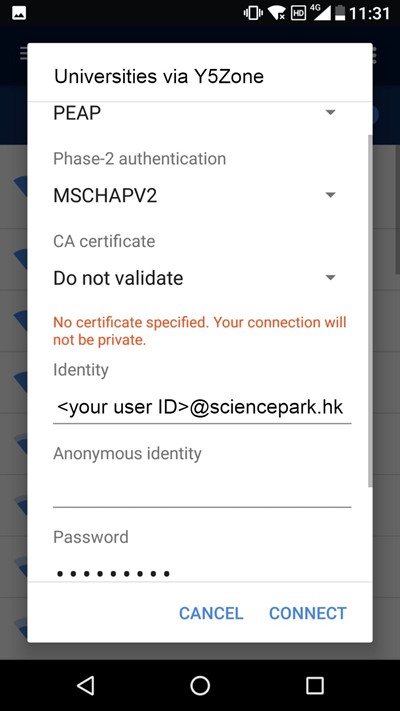Image resolution: width=400 pixels, height=711 pixels.
Task: Tap the Wi-Fi status icon
Action: [x=277, y=13]
